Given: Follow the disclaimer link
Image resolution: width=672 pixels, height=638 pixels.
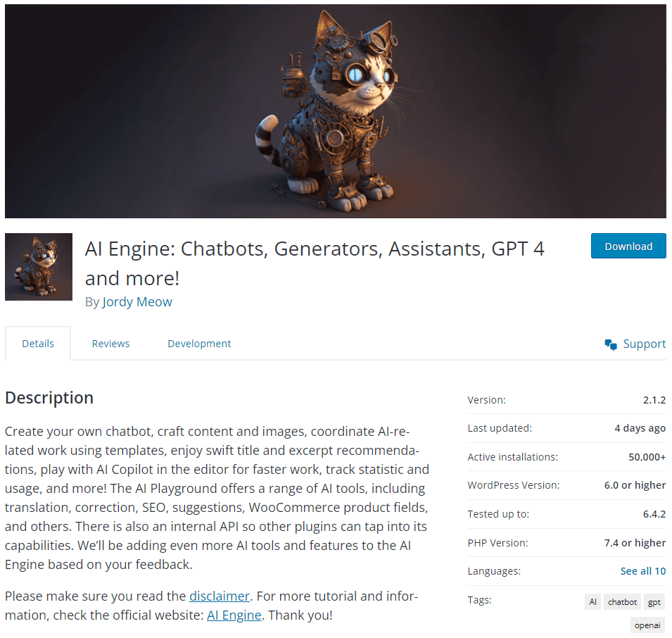Looking at the screenshot, I should click(x=220, y=596).
